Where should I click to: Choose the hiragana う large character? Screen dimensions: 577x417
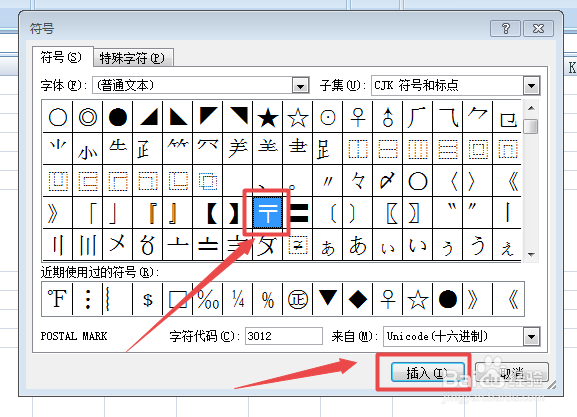[478, 245]
